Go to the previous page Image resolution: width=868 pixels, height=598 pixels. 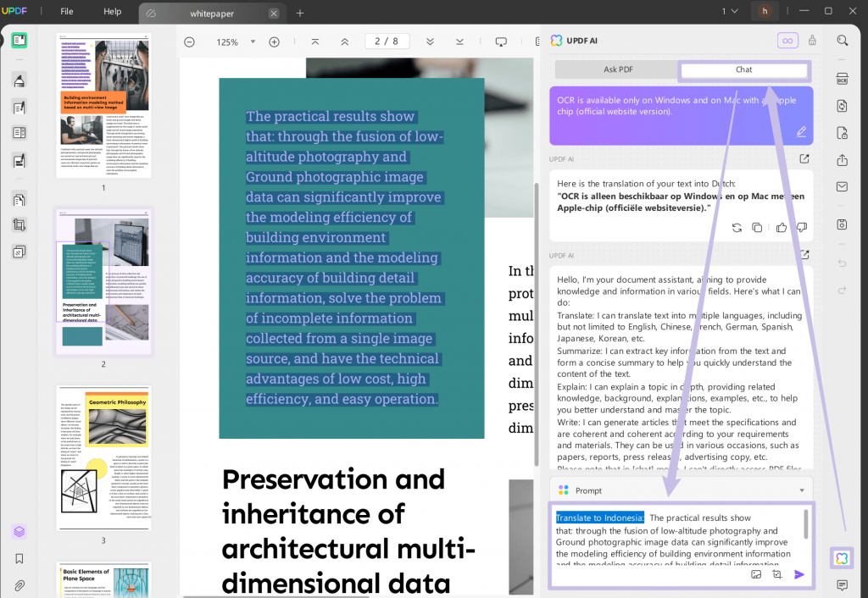tap(344, 42)
